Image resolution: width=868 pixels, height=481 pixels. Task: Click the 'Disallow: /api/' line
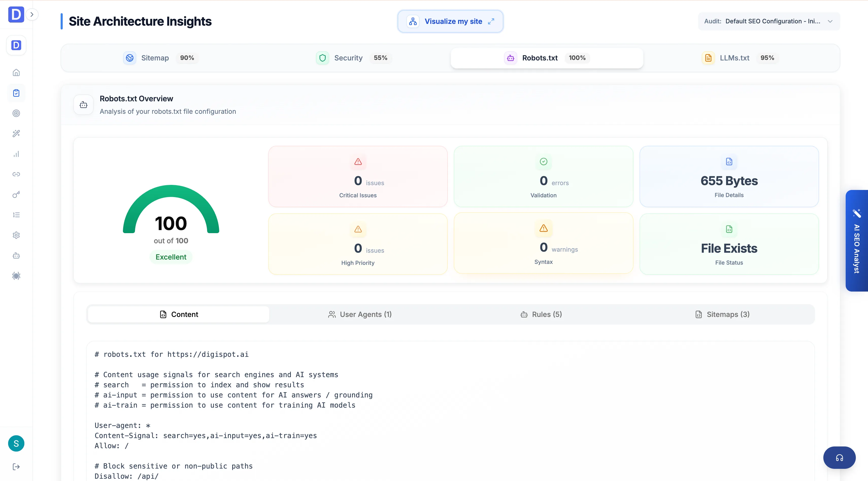(x=126, y=476)
